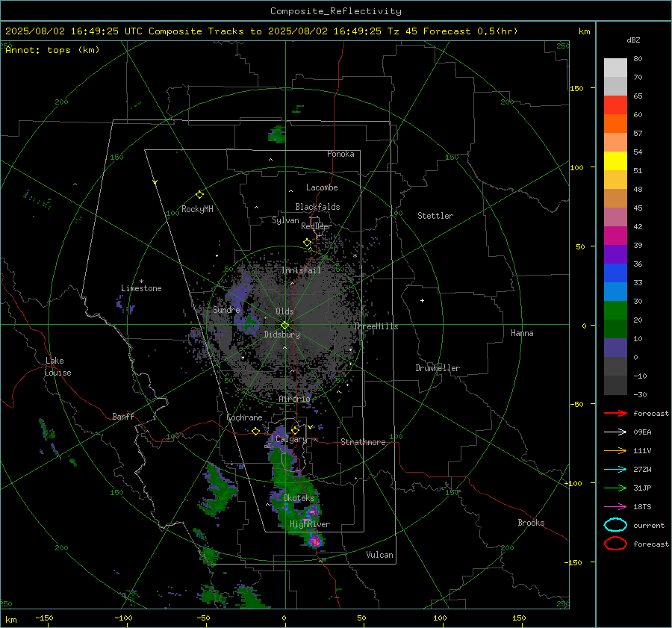The image size is (672, 628).
Task: Pick the magenta 42-39 dBZ color swatch
Action: click(x=615, y=236)
